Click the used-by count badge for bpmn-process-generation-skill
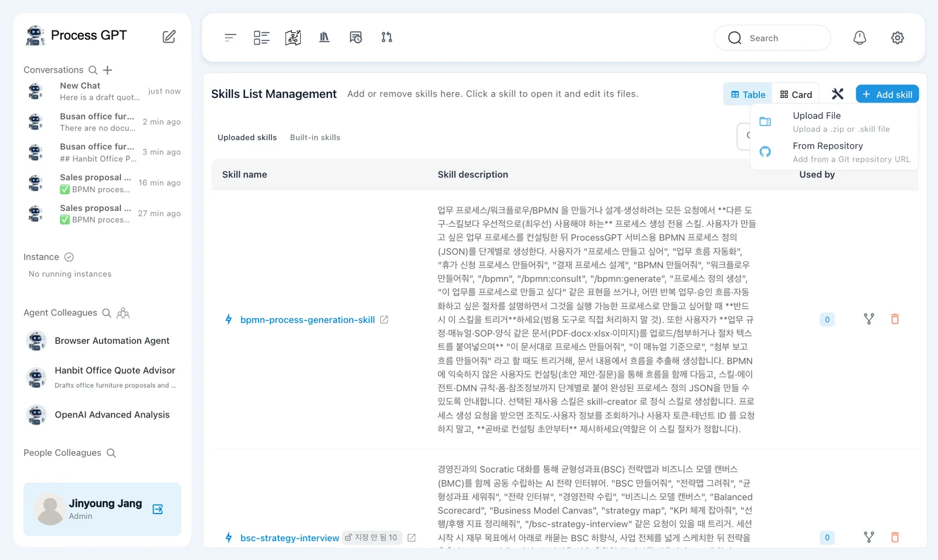 [x=827, y=320]
